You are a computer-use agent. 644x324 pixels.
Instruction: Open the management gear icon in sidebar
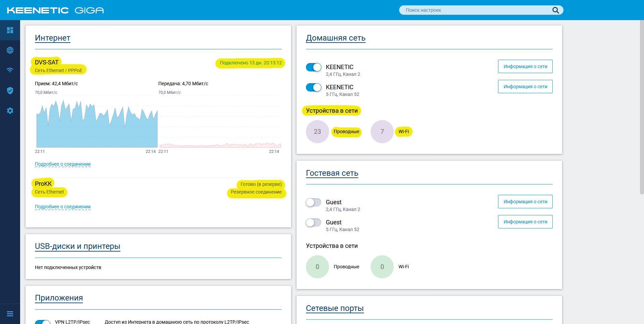pyautogui.click(x=10, y=111)
